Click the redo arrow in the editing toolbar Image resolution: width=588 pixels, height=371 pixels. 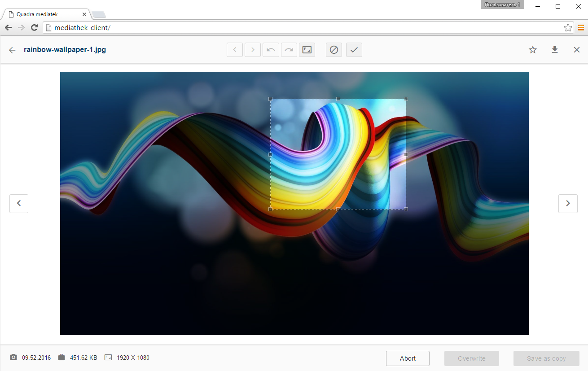point(289,50)
